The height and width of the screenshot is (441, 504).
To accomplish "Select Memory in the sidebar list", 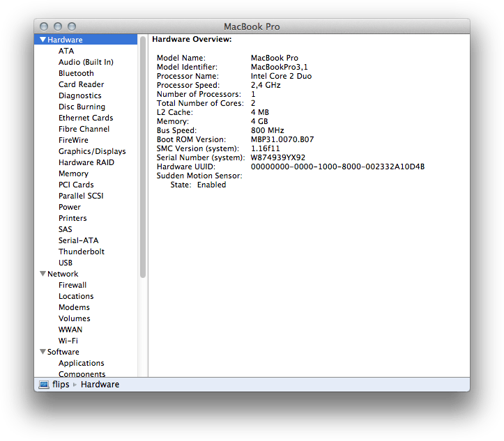I will 73,173.
